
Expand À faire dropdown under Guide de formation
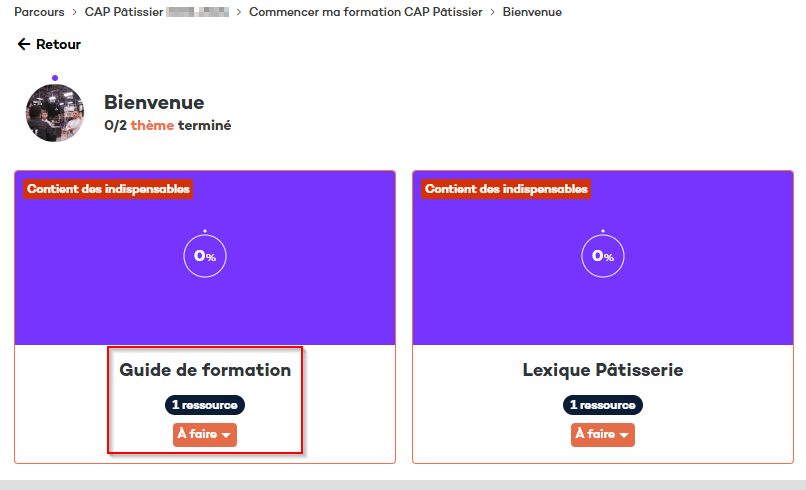(x=205, y=435)
